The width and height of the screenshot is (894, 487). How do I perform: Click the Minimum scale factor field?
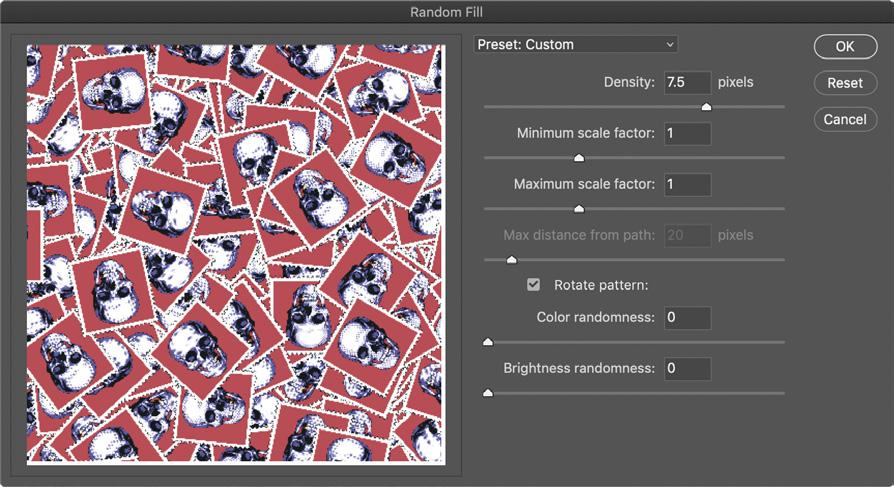(688, 133)
